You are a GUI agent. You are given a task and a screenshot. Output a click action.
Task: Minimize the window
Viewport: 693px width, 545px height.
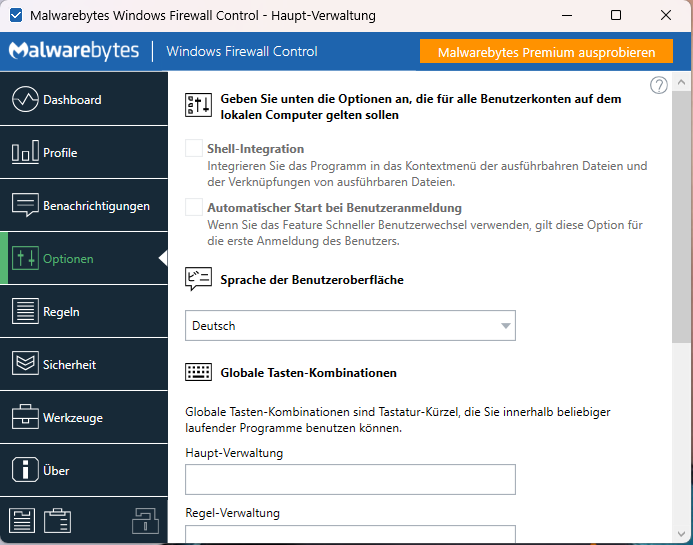567,15
